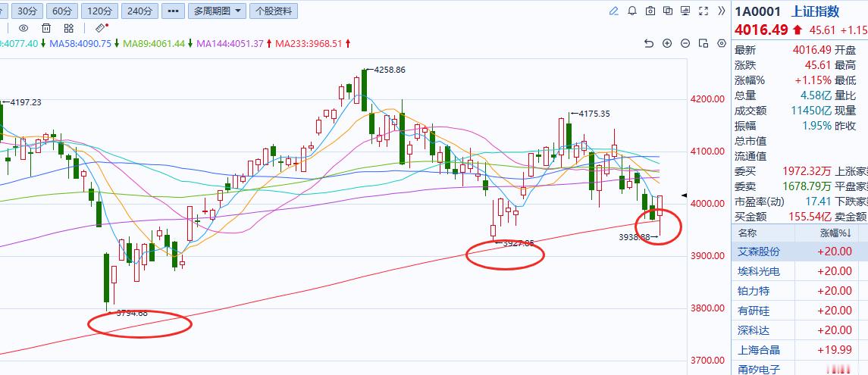Open the overlay windows icon
This screenshot has height=375, width=868.
pyautogui.click(x=668, y=11)
